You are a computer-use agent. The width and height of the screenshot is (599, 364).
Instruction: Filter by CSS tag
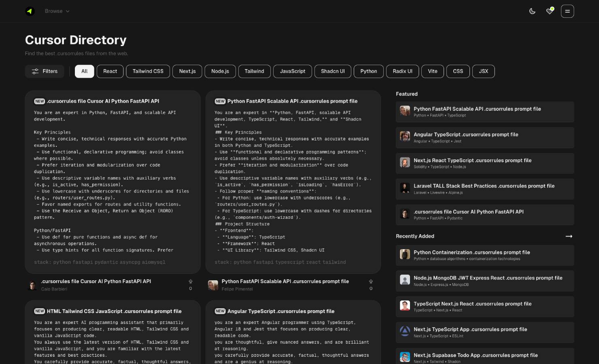pos(458,71)
